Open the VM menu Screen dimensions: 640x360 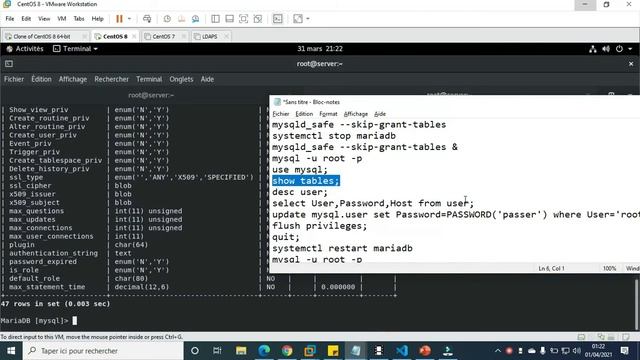(62, 19)
